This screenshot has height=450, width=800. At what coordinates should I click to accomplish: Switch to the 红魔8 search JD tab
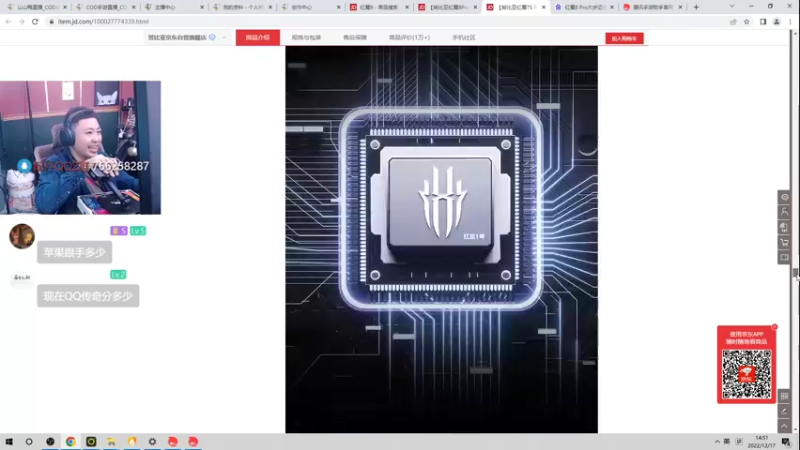(378, 7)
